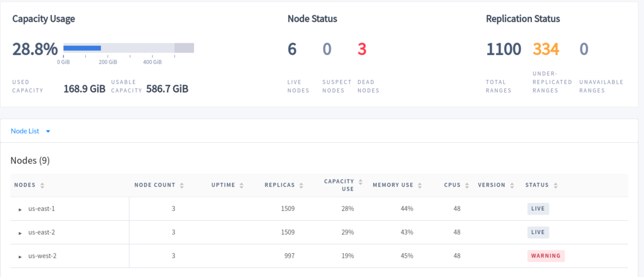The width and height of the screenshot is (644, 277).
Task: Sort by Status column arrows
Action: click(x=555, y=185)
